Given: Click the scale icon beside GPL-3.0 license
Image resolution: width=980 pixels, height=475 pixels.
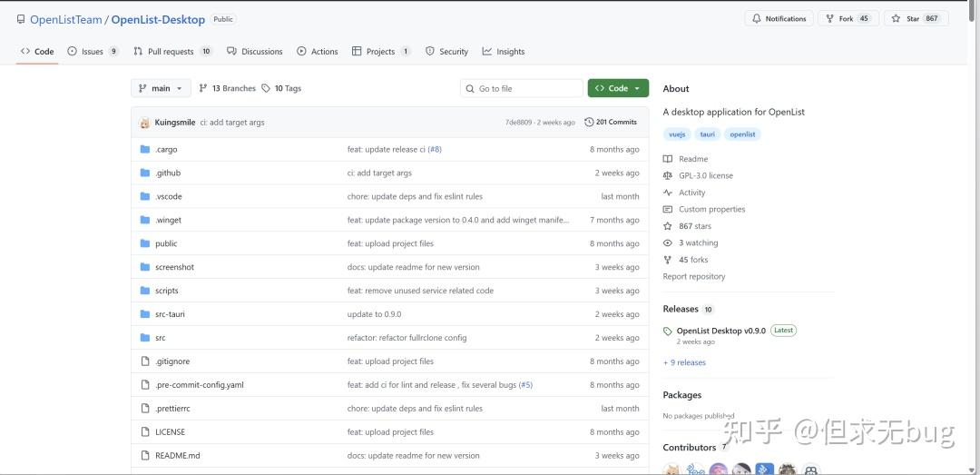Looking at the screenshot, I should [668, 176].
